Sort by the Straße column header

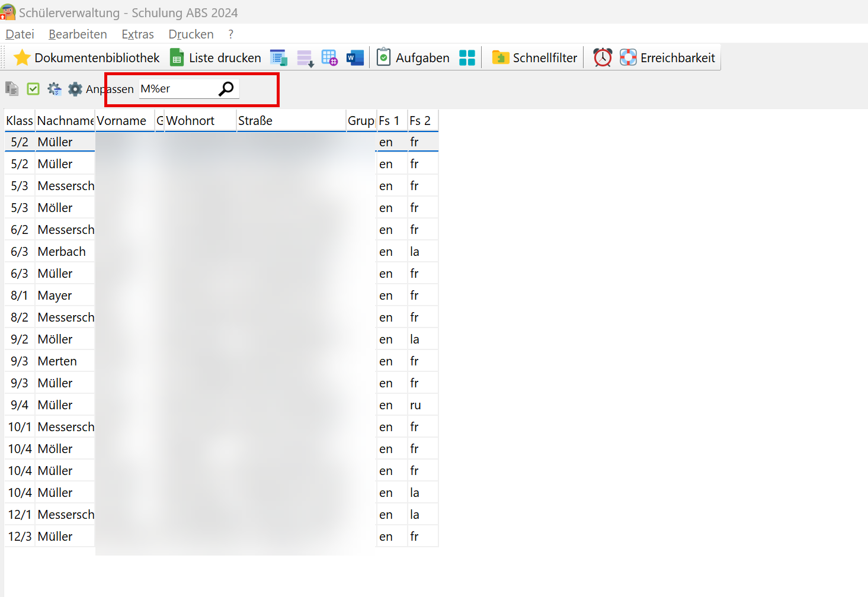tap(291, 121)
